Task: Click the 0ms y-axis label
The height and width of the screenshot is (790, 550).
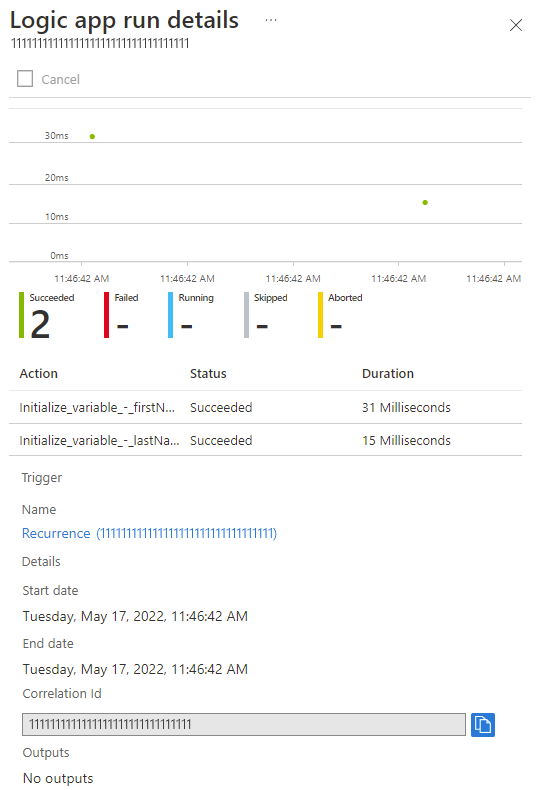Action: tap(59, 255)
